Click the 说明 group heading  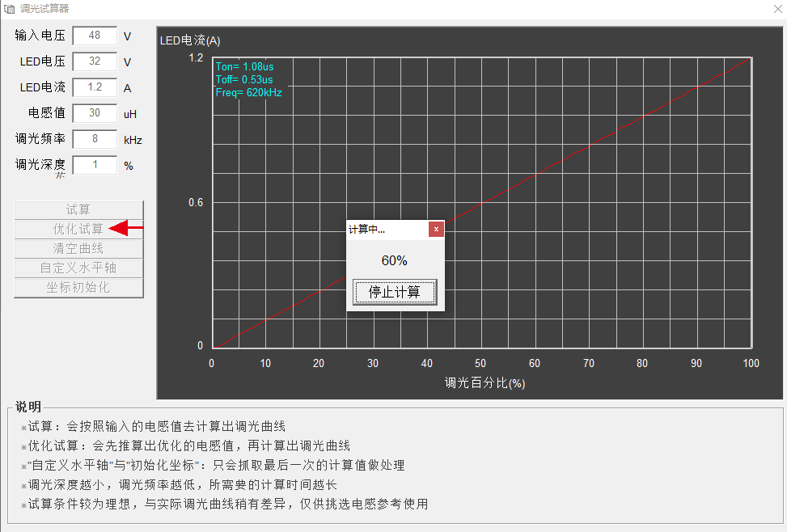(28, 407)
